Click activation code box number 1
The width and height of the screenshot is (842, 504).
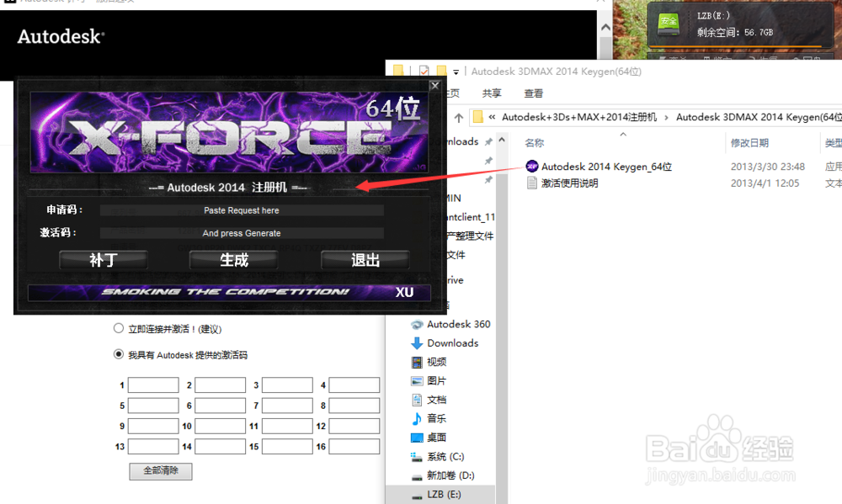click(x=153, y=385)
